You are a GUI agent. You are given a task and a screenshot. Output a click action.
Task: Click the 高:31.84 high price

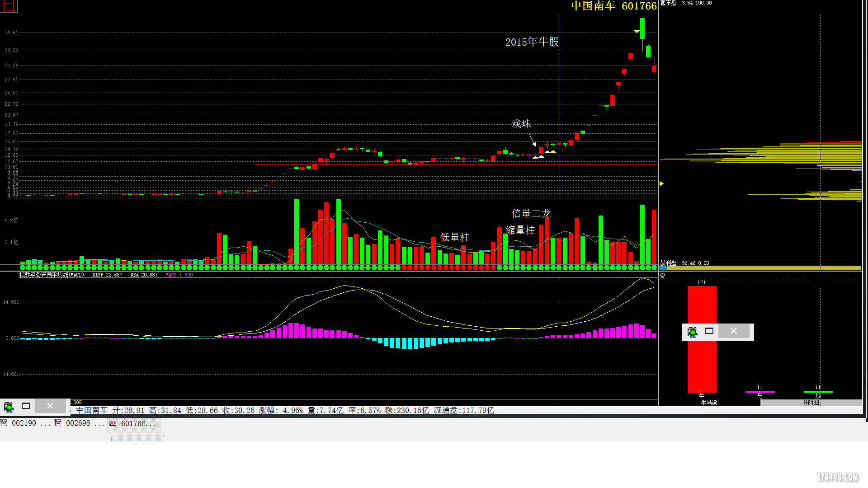(x=165, y=410)
